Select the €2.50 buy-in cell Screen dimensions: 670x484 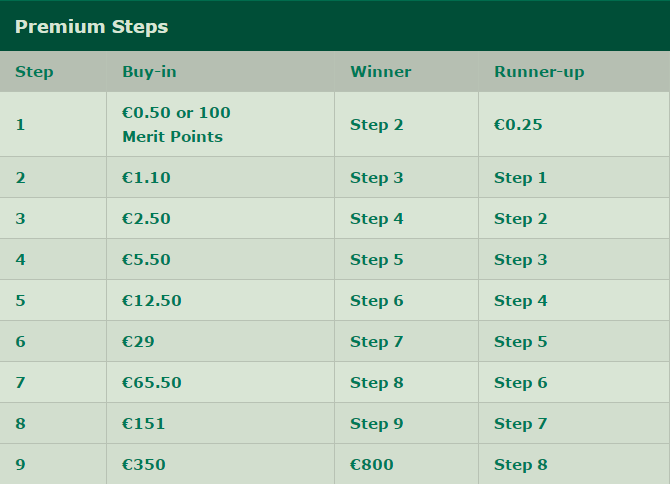click(146, 219)
